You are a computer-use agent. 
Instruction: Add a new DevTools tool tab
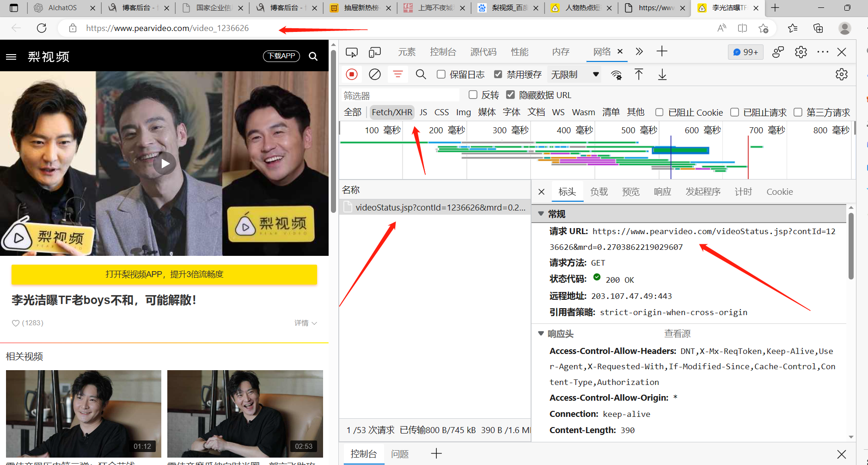662,51
